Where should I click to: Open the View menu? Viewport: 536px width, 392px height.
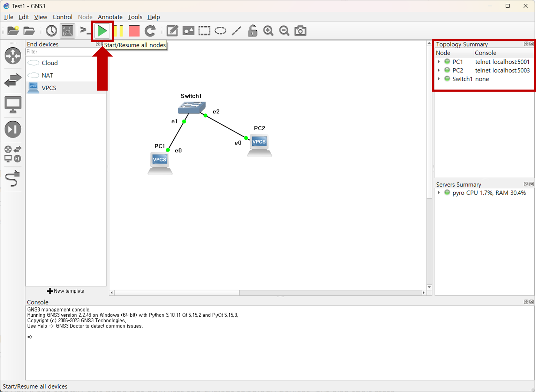coord(40,17)
